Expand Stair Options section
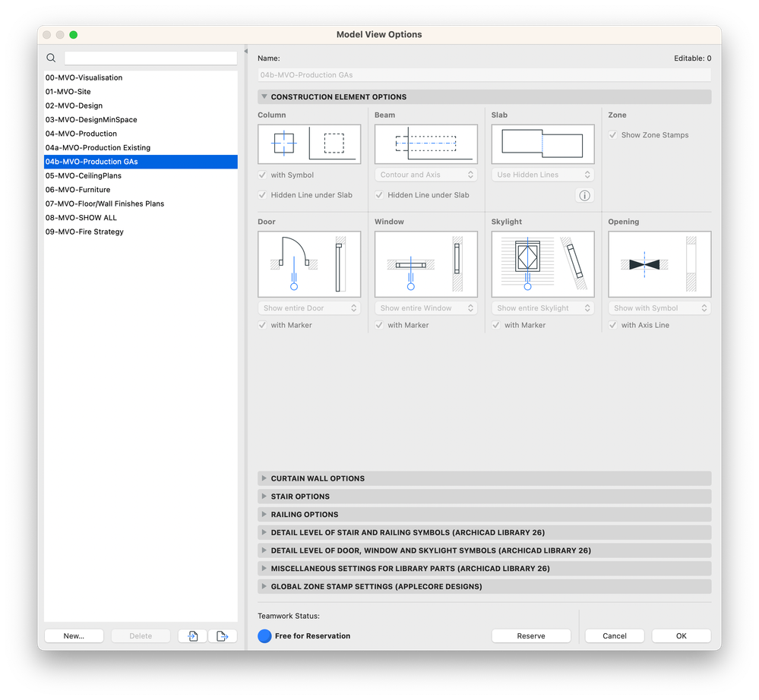This screenshot has height=700, width=759. click(x=264, y=496)
